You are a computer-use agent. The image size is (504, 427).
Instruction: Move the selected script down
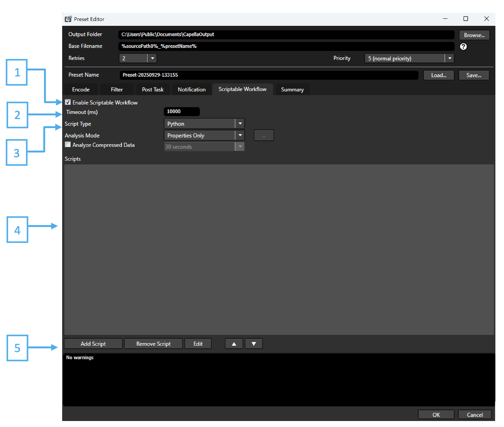254,343
